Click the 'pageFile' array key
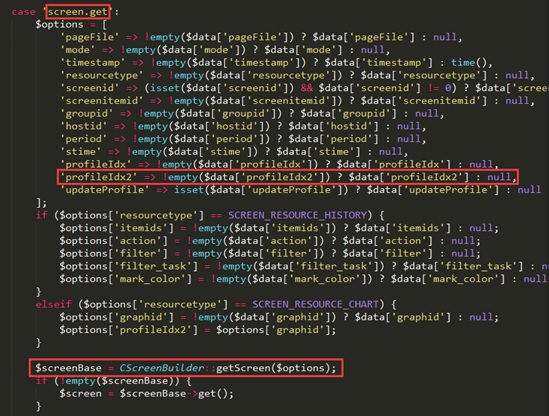Image resolution: width=549 pixels, height=416 pixels. click(x=90, y=37)
